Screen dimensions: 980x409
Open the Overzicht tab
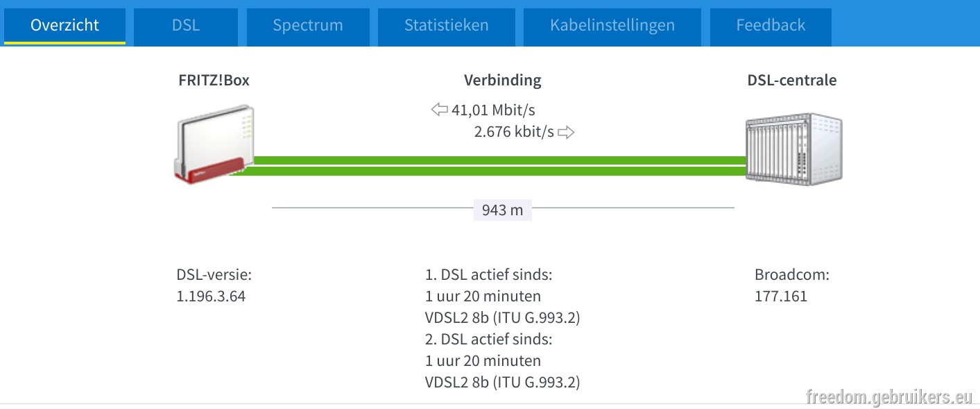pos(65,26)
